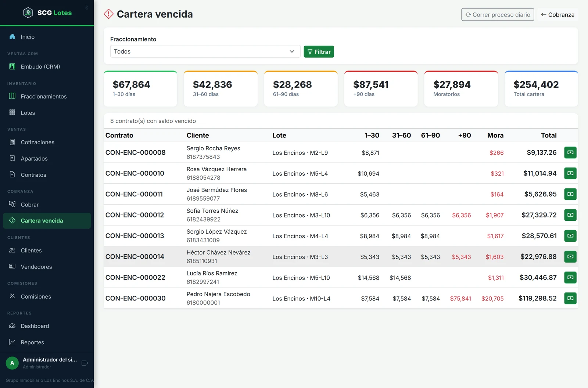This screenshot has height=388, width=588.
Task: Open the Contratos menu entry
Action: (x=47, y=175)
